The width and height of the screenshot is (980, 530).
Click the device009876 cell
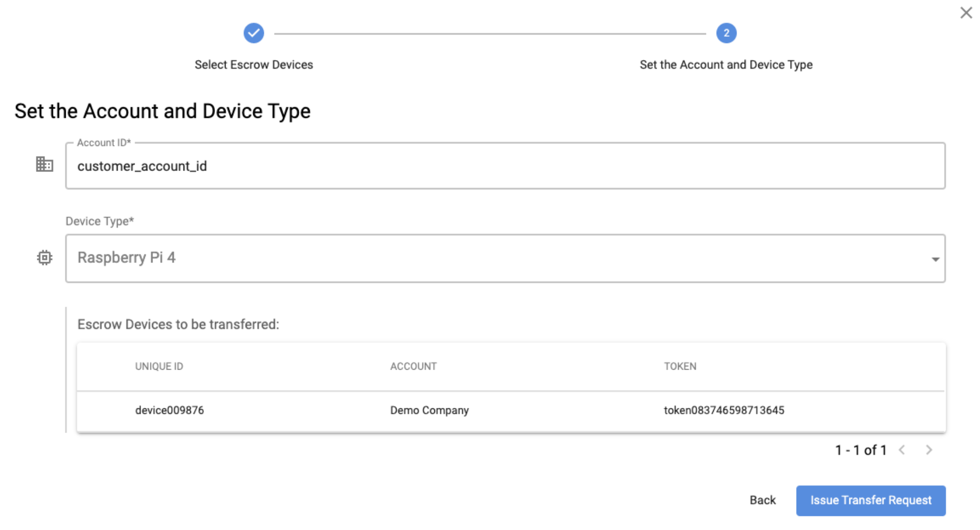pyautogui.click(x=169, y=410)
